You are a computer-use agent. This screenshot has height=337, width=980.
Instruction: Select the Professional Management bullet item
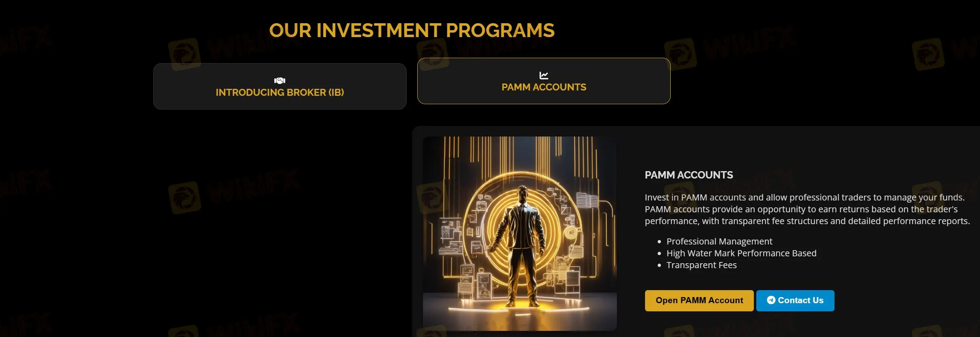click(x=719, y=242)
